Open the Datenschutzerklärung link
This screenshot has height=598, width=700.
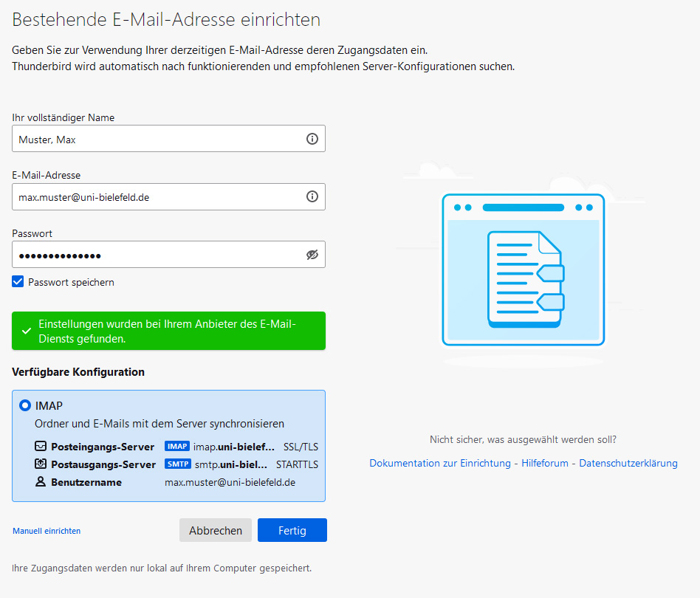click(628, 464)
